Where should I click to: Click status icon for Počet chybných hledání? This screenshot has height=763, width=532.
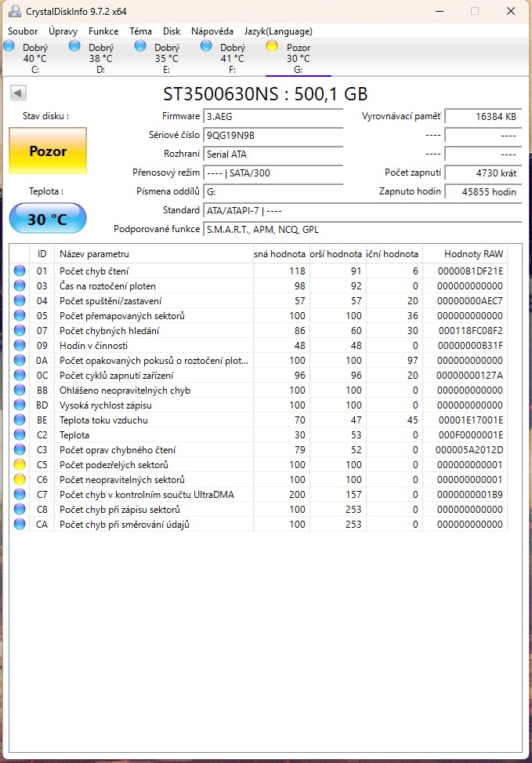[20, 330]
